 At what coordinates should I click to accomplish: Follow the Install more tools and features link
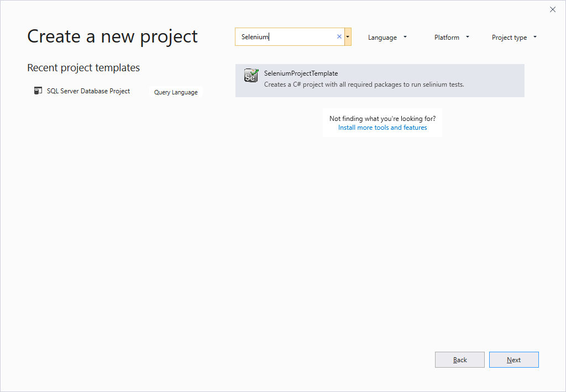point(382,128)
